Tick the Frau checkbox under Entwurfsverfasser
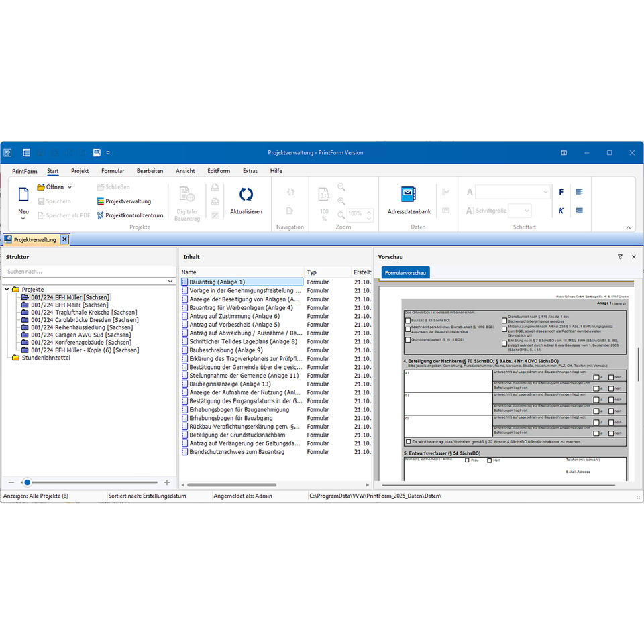 click(x=467, y=460)
